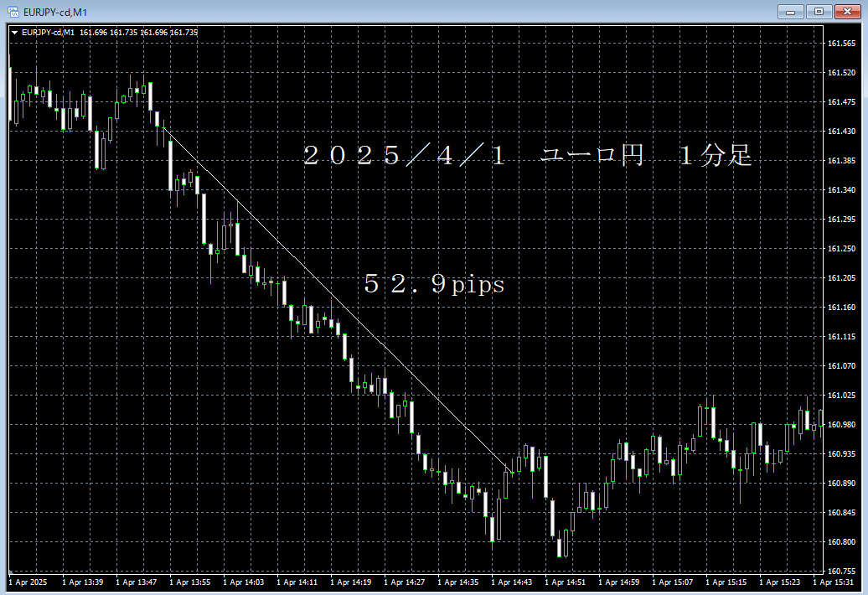Screen dimensions: 868x595
Task: Click the 161.115 price axis label
Action: tap(841, 337)
